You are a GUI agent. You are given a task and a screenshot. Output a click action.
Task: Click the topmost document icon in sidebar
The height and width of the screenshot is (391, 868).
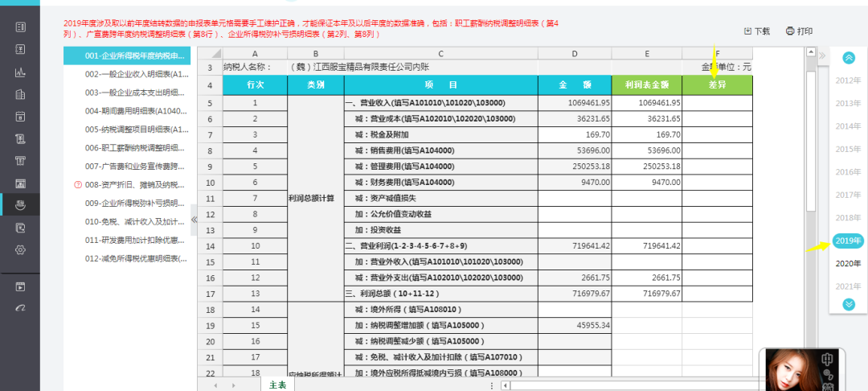20,27
